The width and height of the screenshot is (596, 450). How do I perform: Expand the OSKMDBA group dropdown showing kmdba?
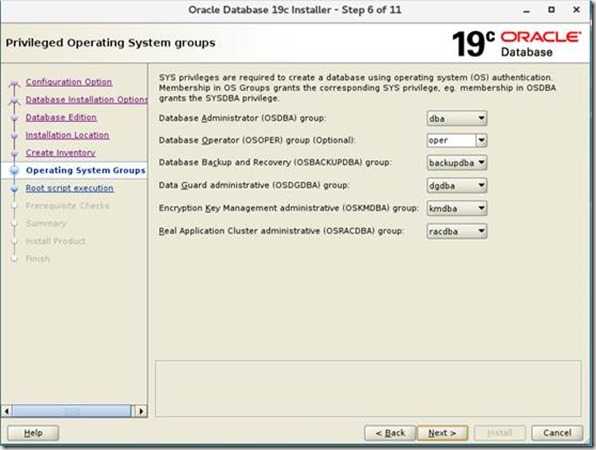click(x=457, y=208)
